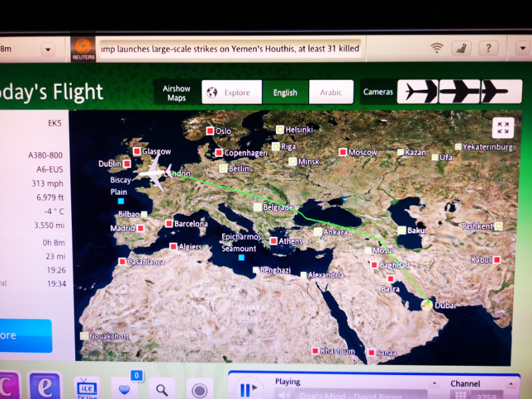Viewport: 532px width, 399px height.
Task: Click the 313 mph speed value
Action: 47,184
